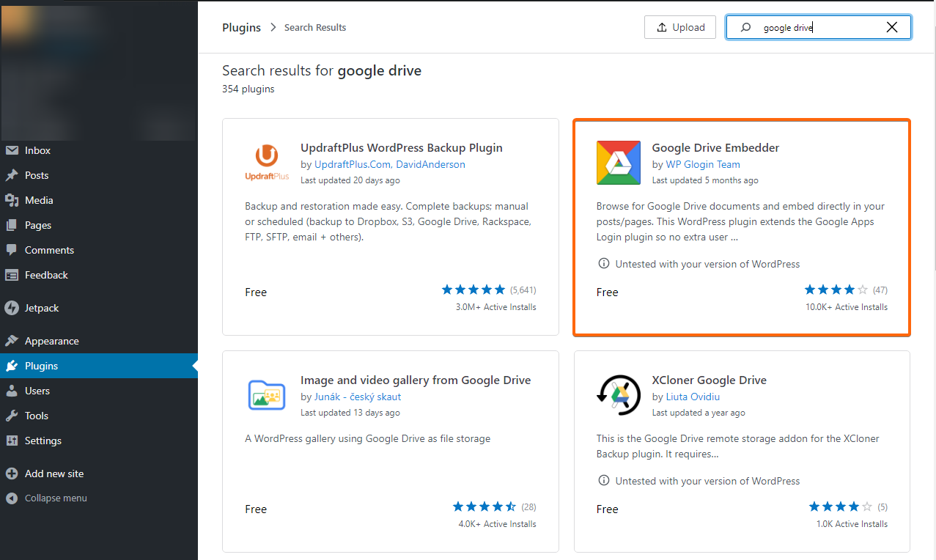This screenshot has height=560, width=936.
Task: Click the WP Glogin Team author link
Action: (703, 164)
